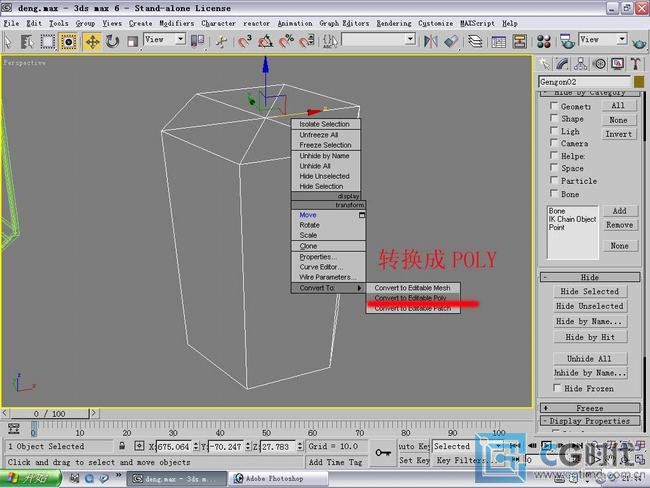
Task: Choose Convert to Editable Poly
Action: coord(413,298)
